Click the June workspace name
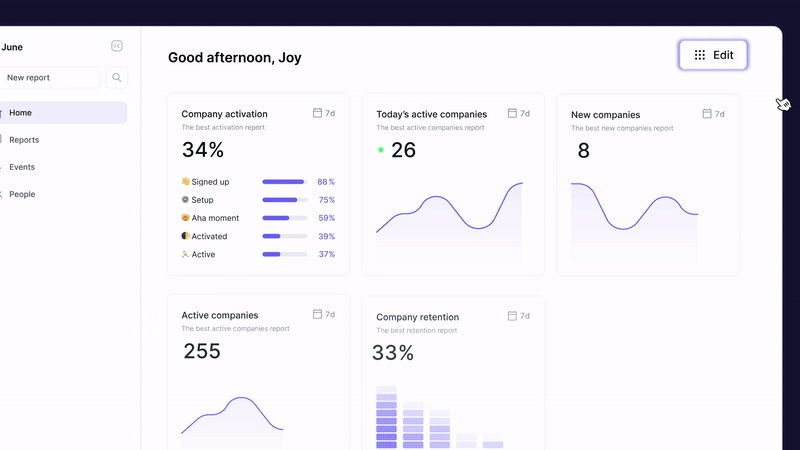Screen dimensions: 800x450 coord(12,47)
